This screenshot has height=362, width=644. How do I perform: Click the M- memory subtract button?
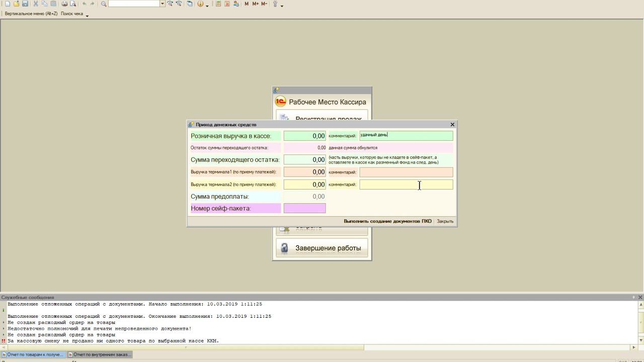264,4
